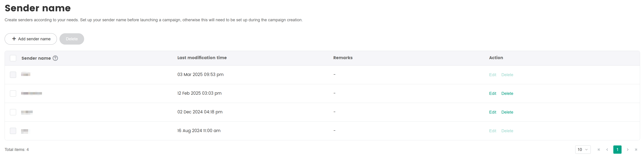Select the checkbox for the 02 Dec 2024 row

point(13,112)
